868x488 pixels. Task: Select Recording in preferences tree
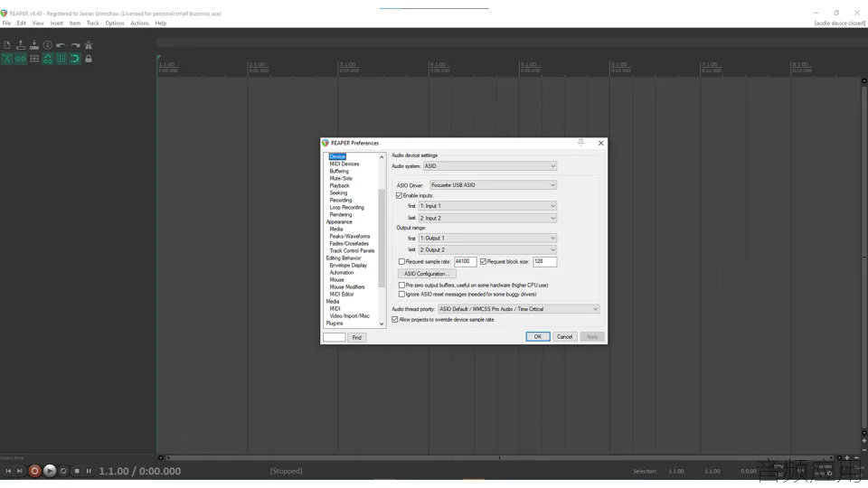tap(341, 201)
